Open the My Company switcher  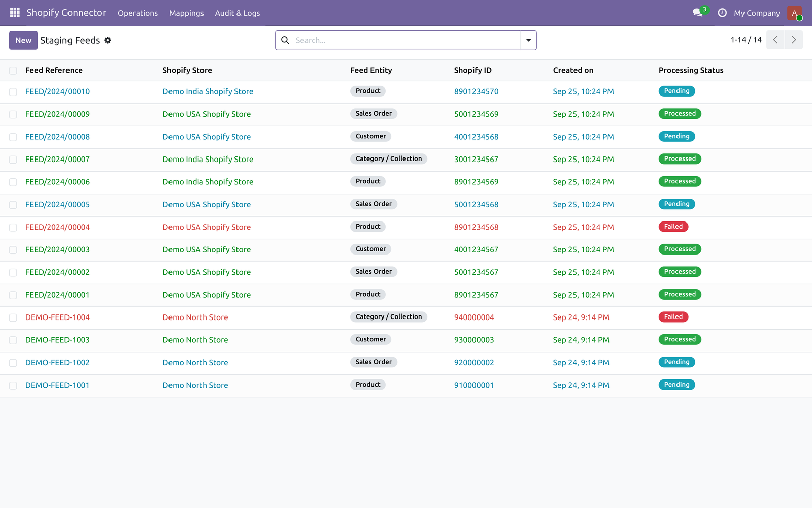(757, 13)
